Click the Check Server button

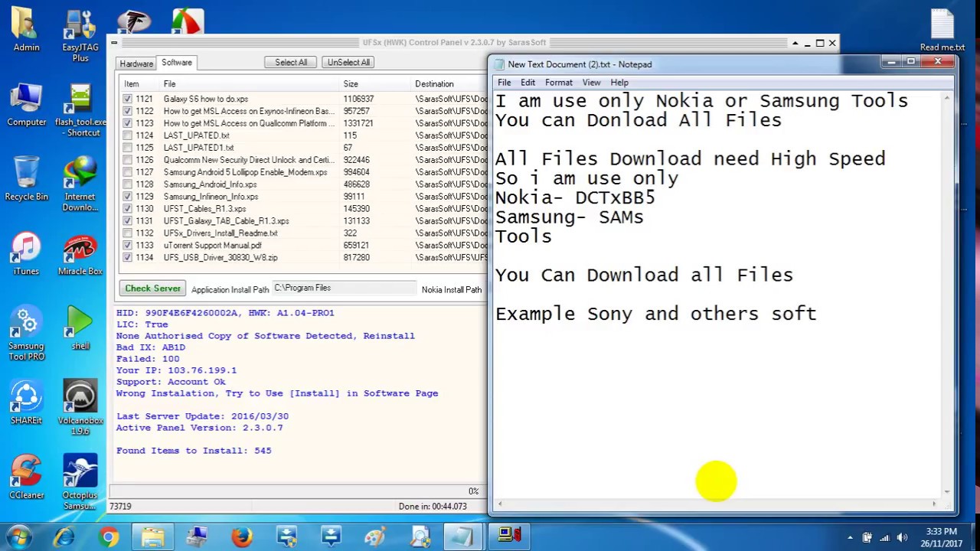(x=153, y=289)
